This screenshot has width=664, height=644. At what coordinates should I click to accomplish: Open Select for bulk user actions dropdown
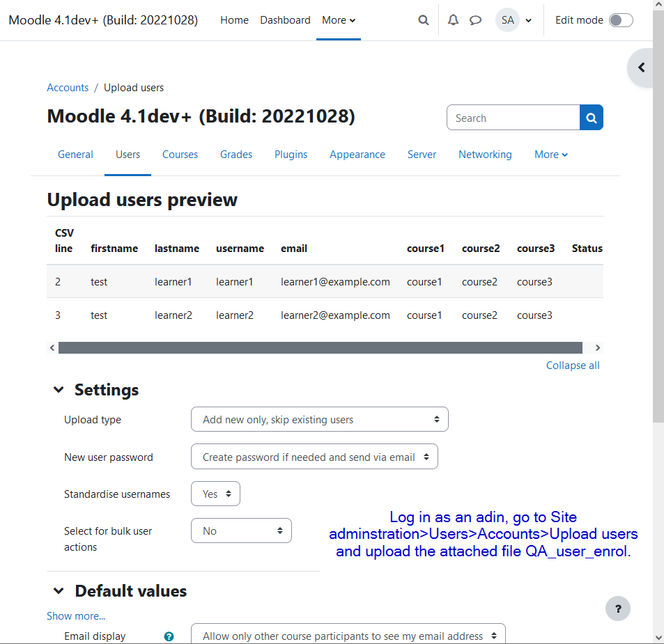point(241,531)
